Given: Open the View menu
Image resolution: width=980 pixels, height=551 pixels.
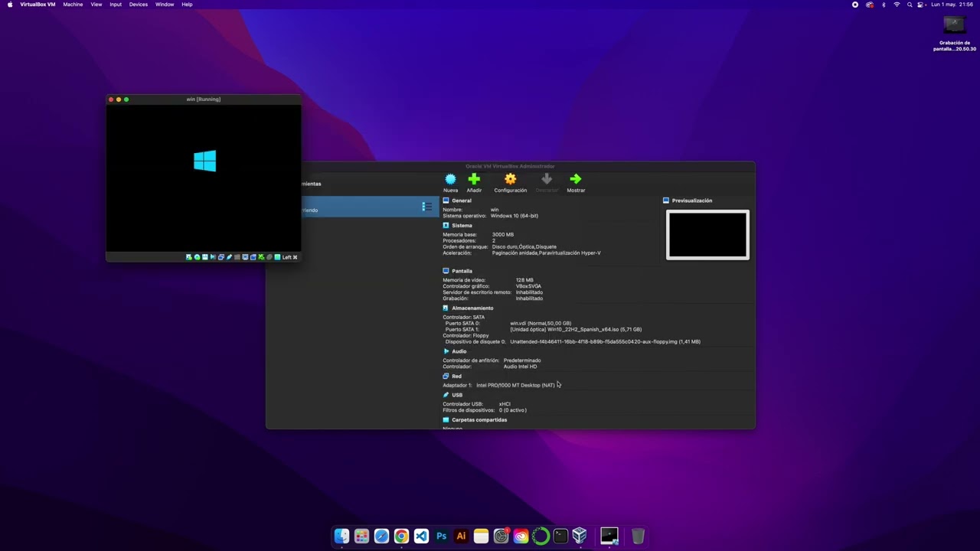Looking at the screenshot, I should tap(96, 5).
